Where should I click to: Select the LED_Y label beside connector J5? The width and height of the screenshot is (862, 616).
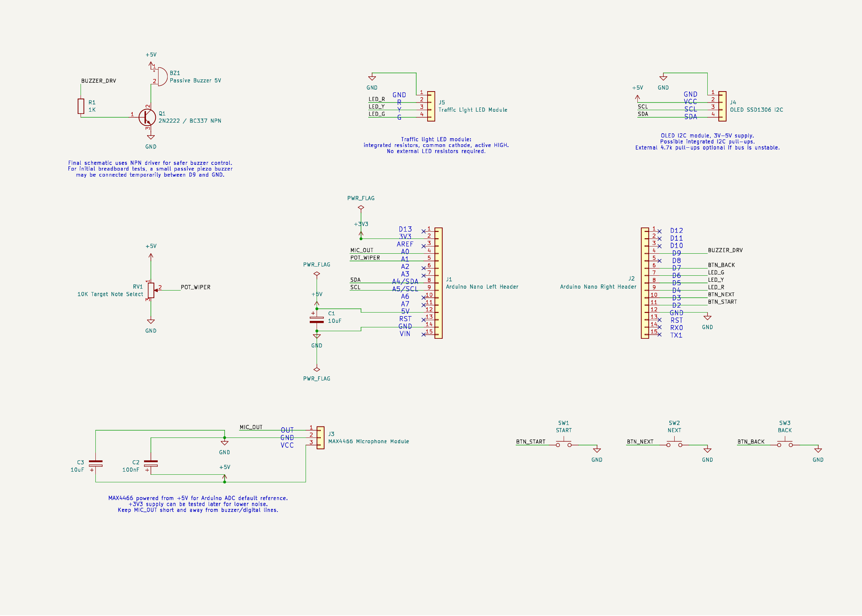tap(377, 107)
